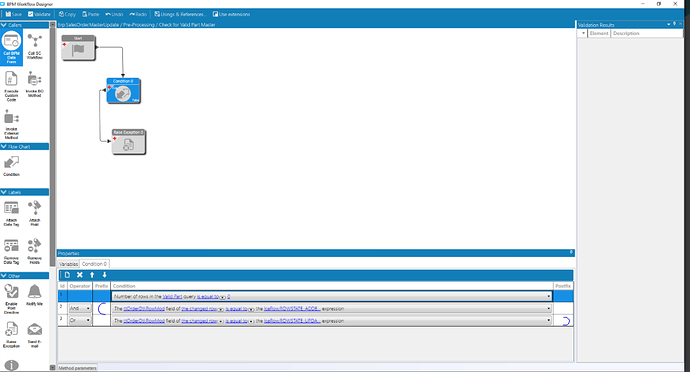The height and width of the screenshot is (372, 690).
Task: Select the Start node on the canvas
Action: (78, 48)
